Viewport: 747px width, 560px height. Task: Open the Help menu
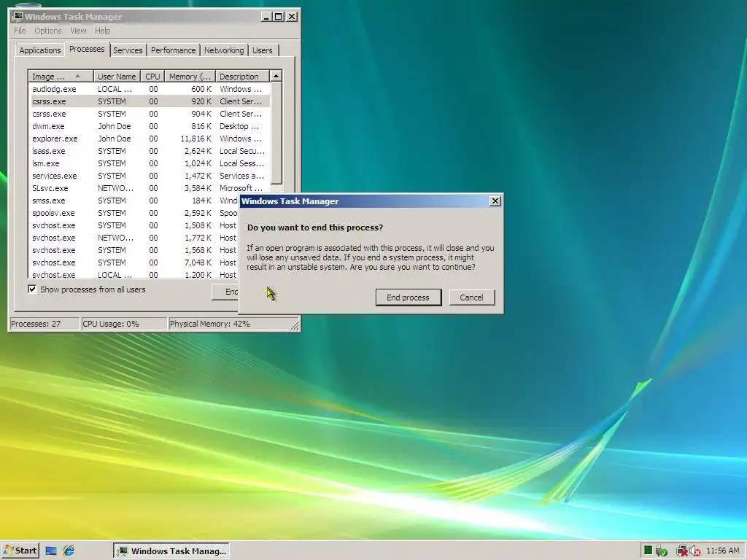coord(102,31)
